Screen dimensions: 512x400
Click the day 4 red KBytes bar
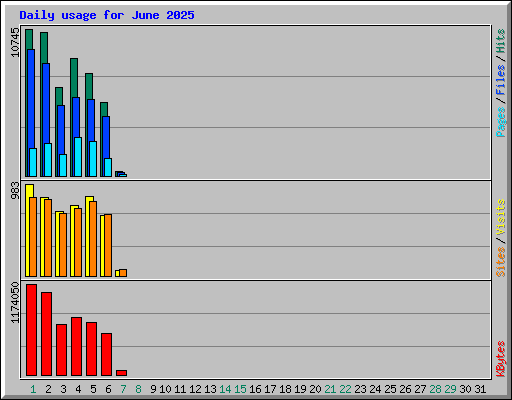tap(76, 347)
